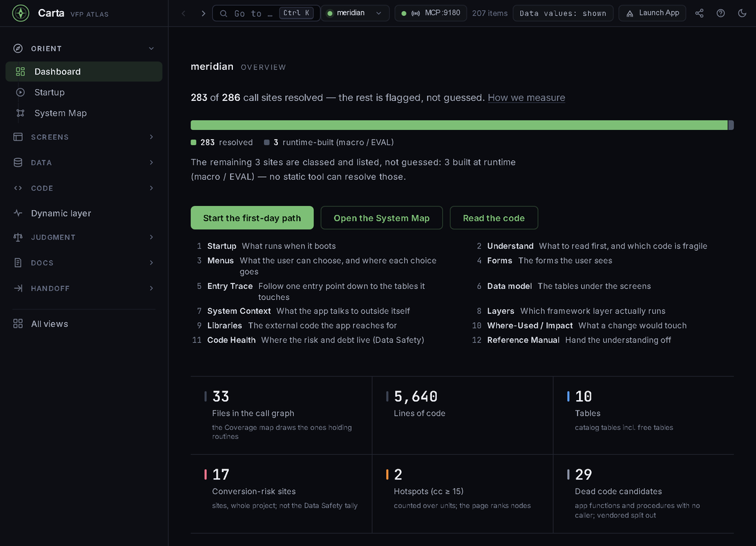The width and height of the screenshot is (756, 546).
Task: Expand the Data section chevron
Action: 151,162
